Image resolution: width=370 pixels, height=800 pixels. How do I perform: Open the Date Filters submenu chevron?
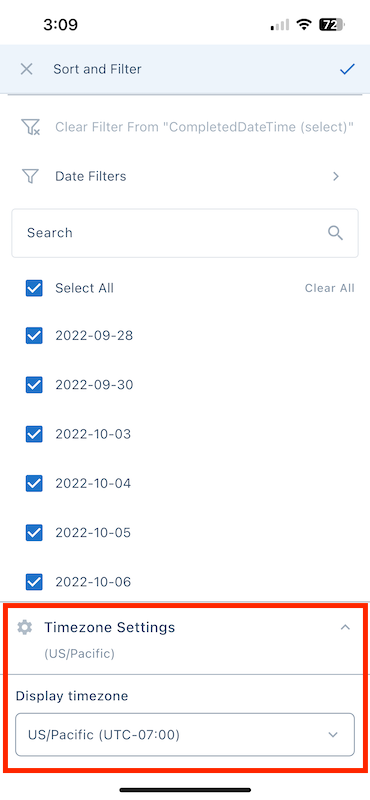coord(336,177)
